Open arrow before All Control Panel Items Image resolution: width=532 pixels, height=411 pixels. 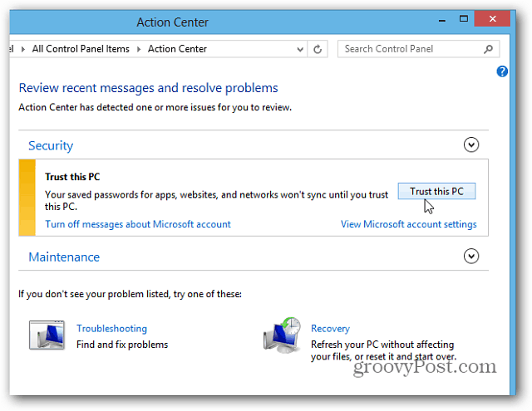tap(23, 50)
